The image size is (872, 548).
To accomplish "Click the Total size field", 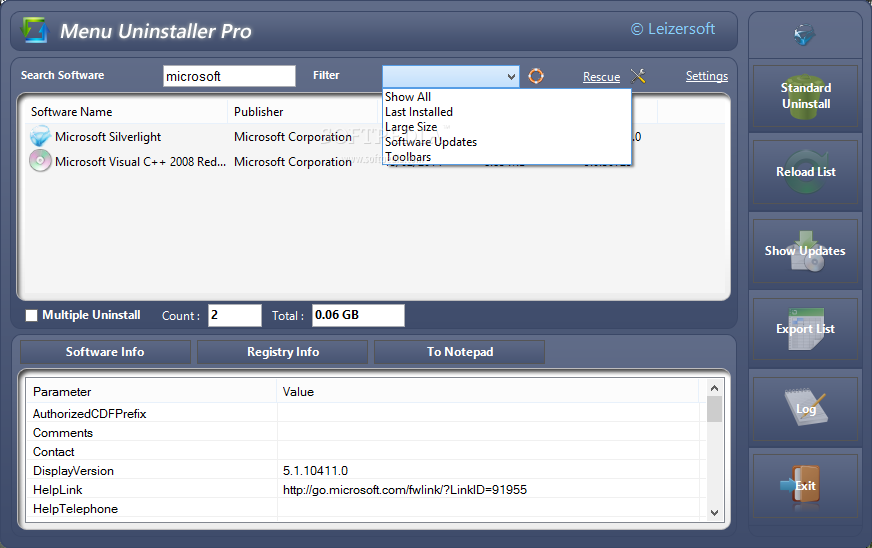I will pyautogui.click(x=358, y=315).
